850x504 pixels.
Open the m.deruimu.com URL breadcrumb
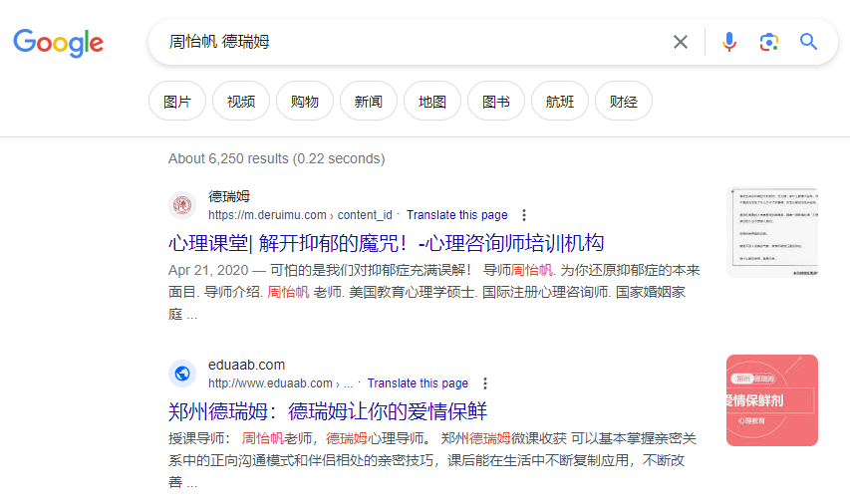click(300, 215)
